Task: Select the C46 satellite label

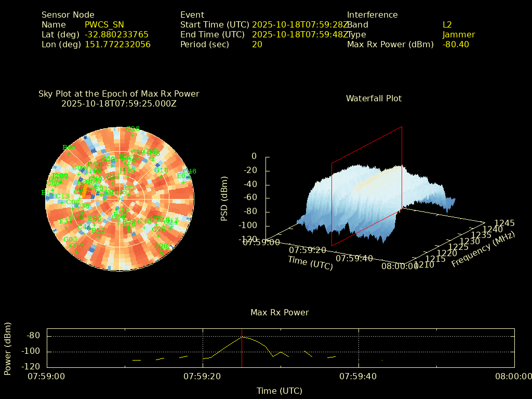Action: pos(190,171)
